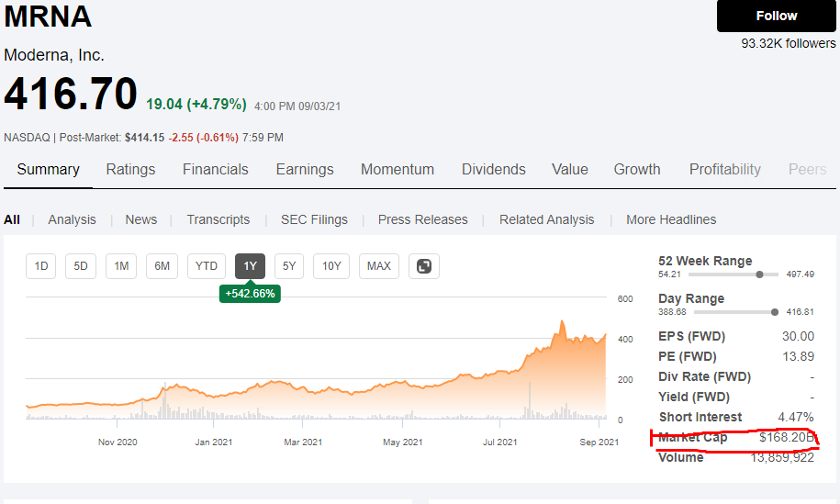The height and width of the screenshot is (504, 840).
Task: Open the Financials tab
Action: (216, 169)
